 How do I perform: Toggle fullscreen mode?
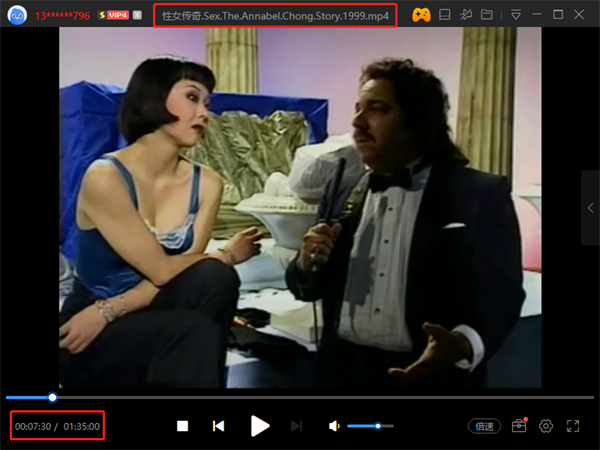click(x=573, y=426)
